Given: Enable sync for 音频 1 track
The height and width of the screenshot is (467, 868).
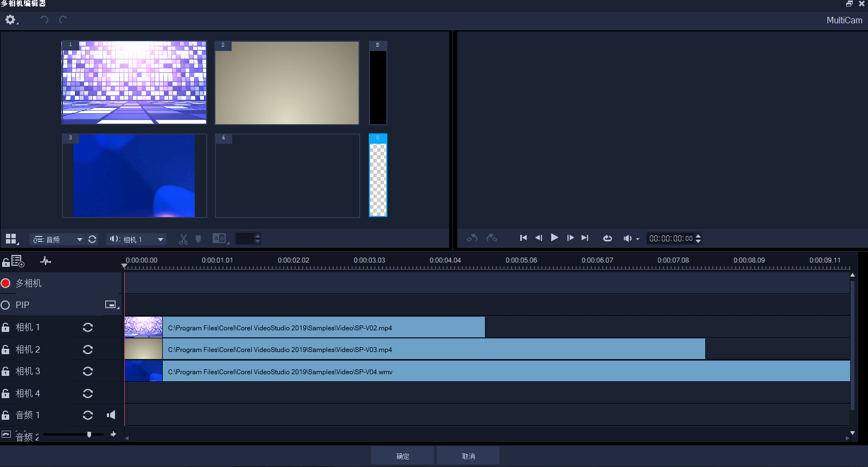Looking at the screenshot, I should click(x=88, y=415).
